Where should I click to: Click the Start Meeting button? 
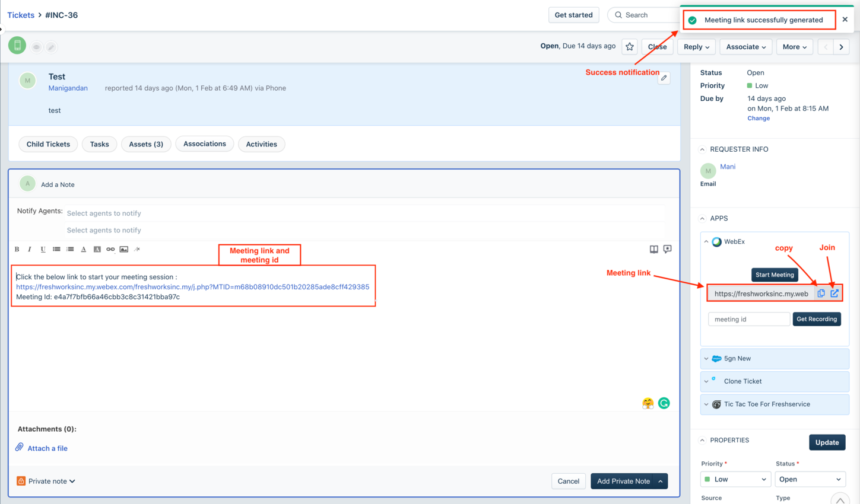(775, 275)
